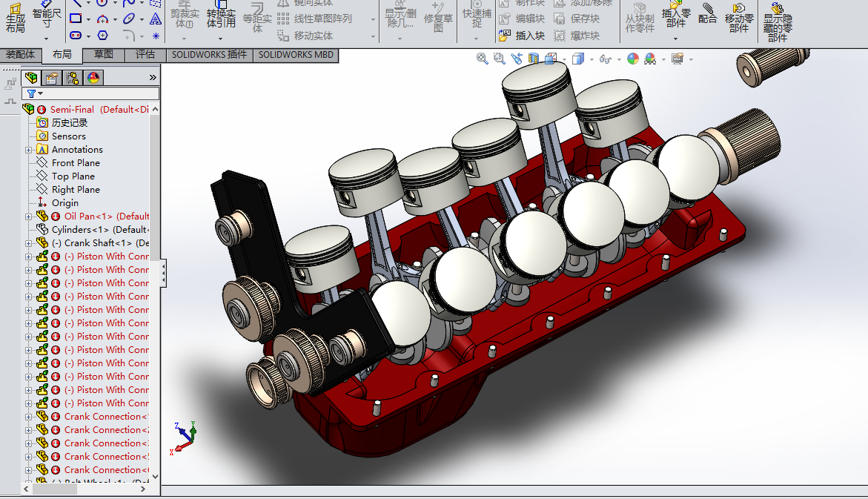Click the 配合 (Mate) paperclip icon

[708, 13]
